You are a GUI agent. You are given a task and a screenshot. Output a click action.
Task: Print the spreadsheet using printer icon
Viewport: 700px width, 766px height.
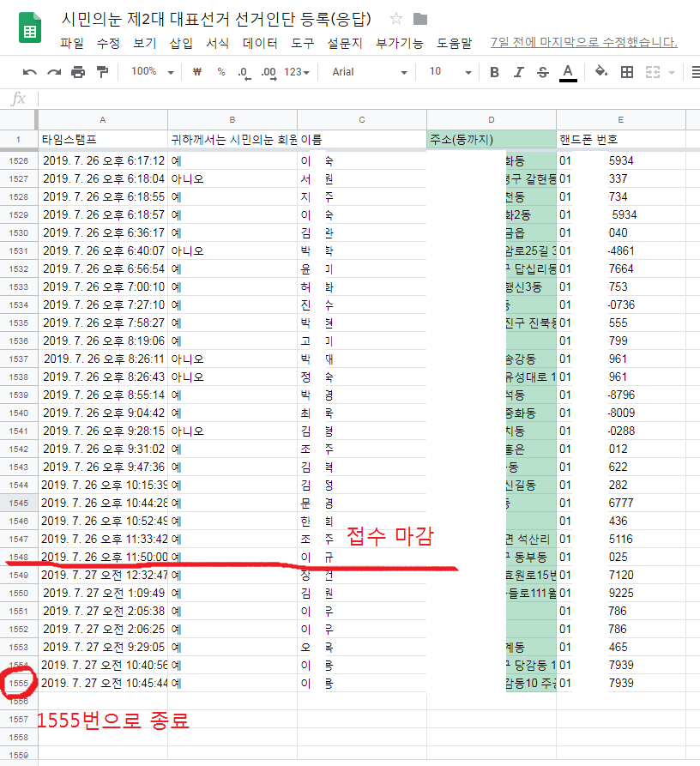click(x=78, y=72)
